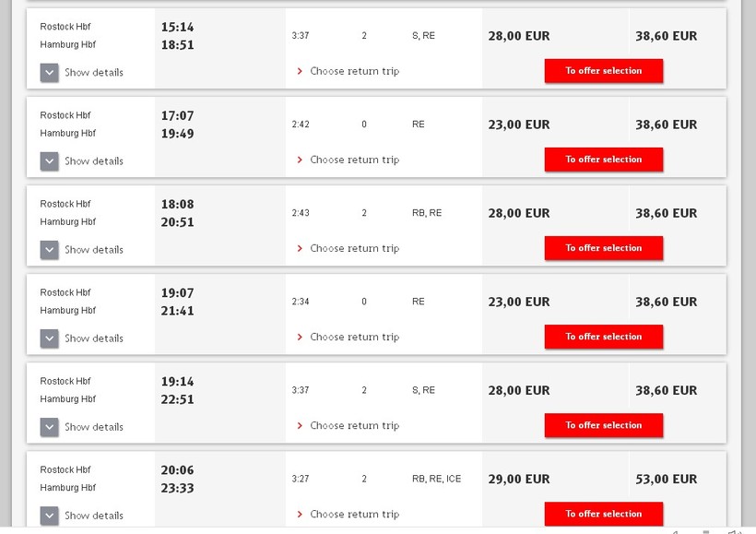Choose return trip for the 19:07 train
Image resolution: width=756 pixels, height=534 pixels.
coord(354,337)
